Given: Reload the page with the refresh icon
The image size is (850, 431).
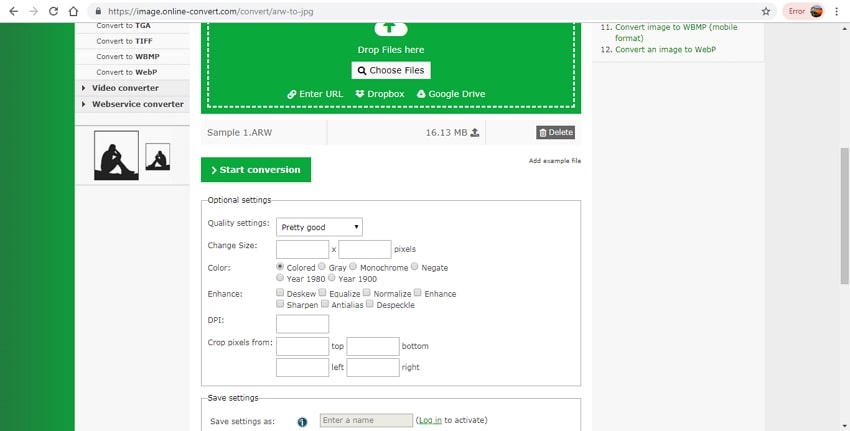Looking at the screenshot, I should 55,11.
